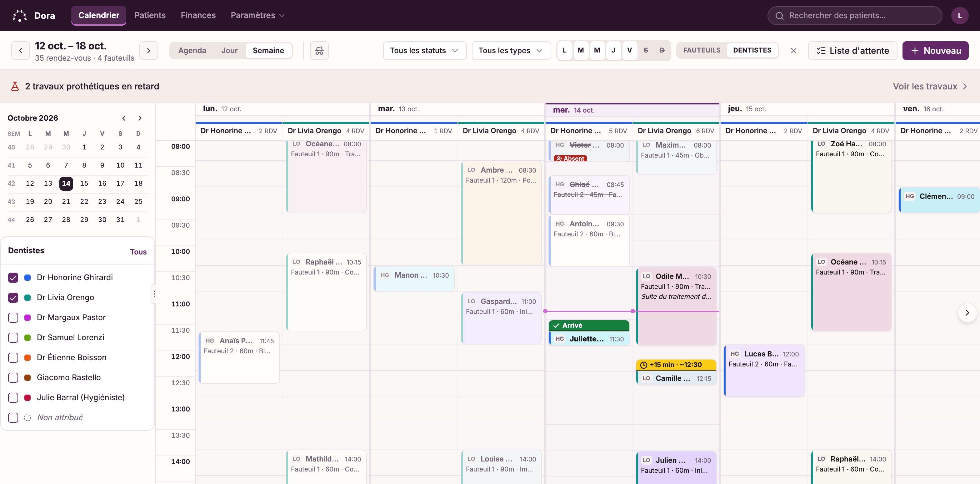Toggle the Sunday (D) day filter
This screenshot has width=980, height=484.
(x=662, y=50)
